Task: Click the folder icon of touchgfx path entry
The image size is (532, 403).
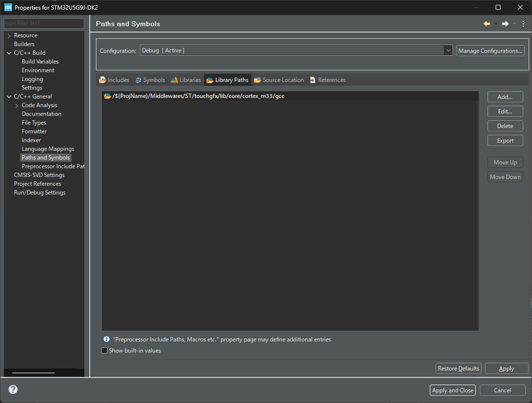Action: click(108, 96)
